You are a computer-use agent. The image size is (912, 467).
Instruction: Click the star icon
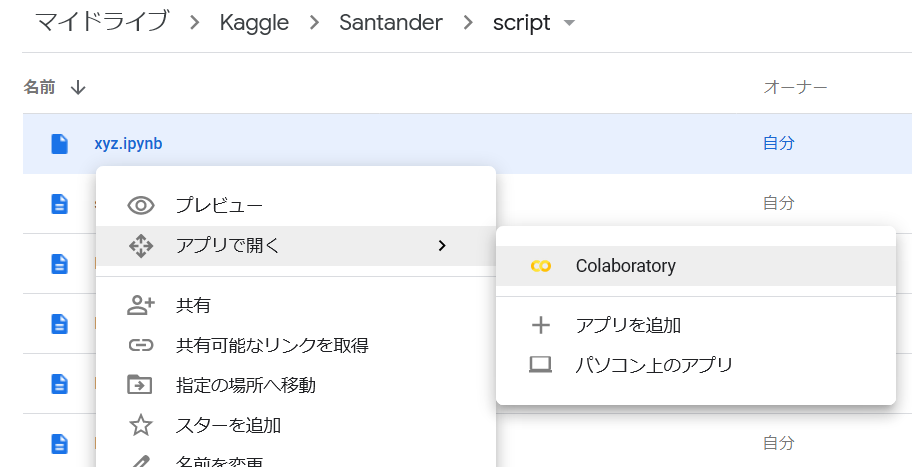point(141,425)
